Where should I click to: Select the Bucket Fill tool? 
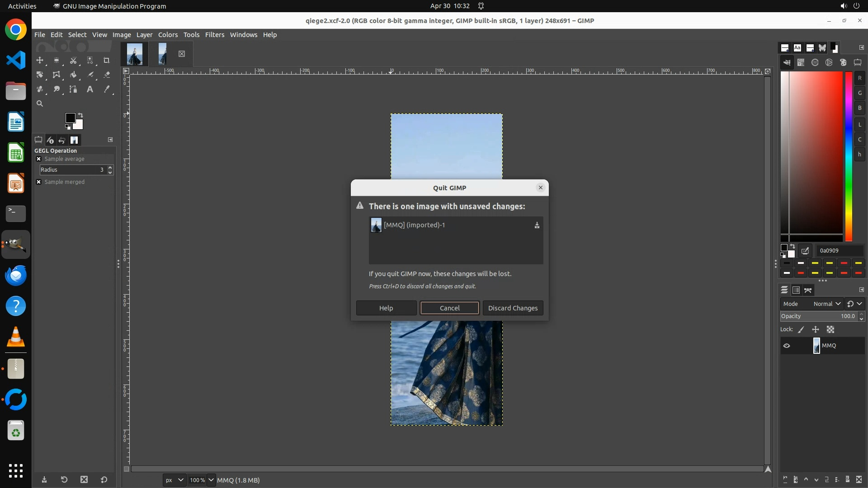73,75
